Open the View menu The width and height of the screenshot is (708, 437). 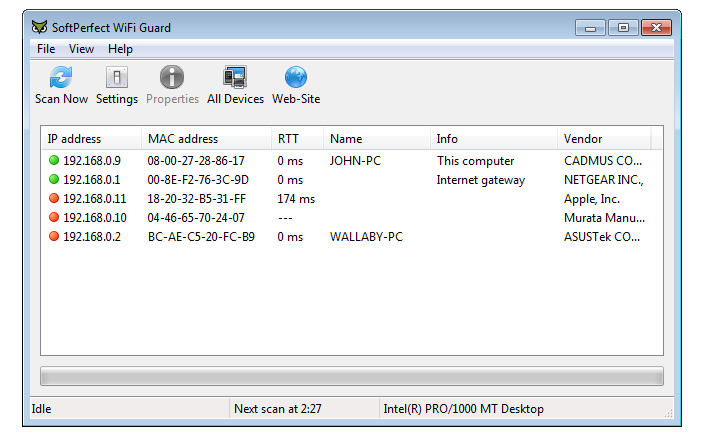point(81,49)
